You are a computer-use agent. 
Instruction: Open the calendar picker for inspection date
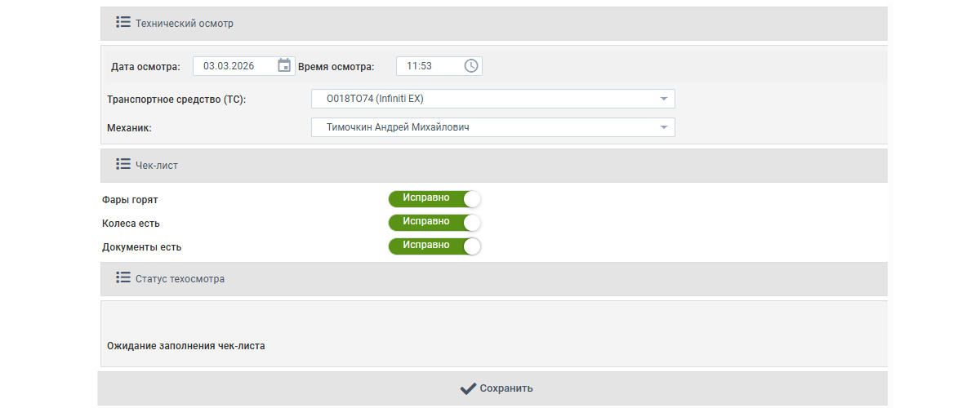point(284,66)
